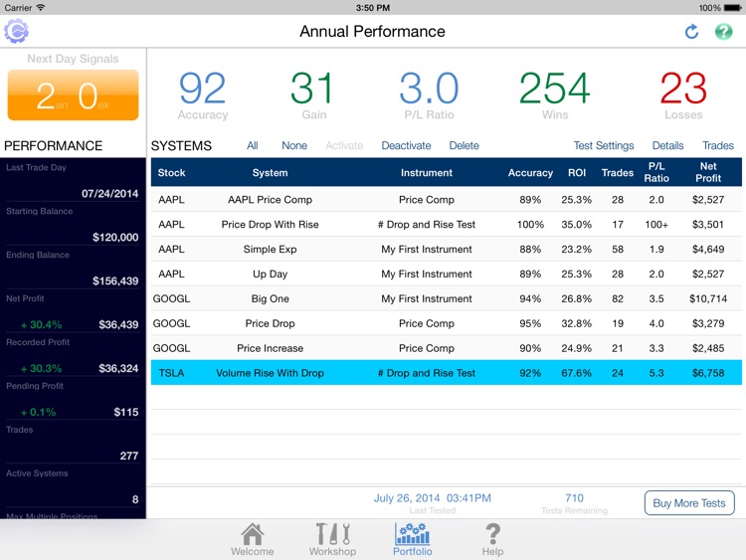This screenshot has height=560, width=746.
Task: Sort by Net Profit column header
Action: pos(708,172)
